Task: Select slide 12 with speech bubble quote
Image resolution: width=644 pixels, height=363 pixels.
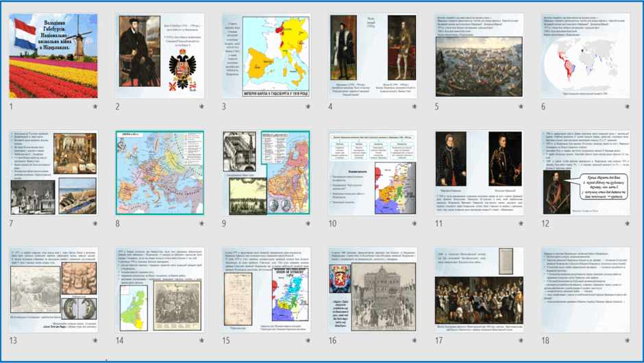Action: click(585, 173)
